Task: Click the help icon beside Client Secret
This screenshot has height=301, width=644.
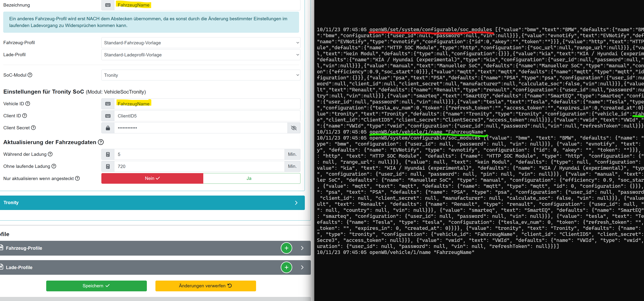Action: click(x=33, y=128)
